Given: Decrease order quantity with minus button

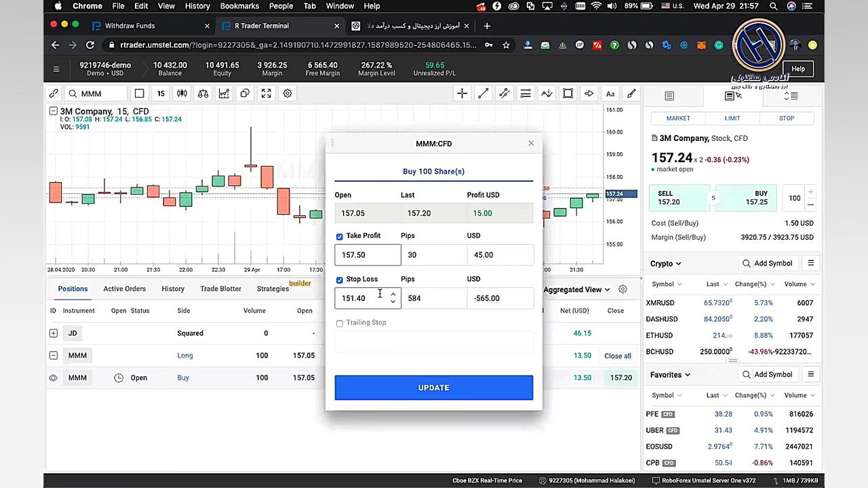Looking at the screenshot, I should 810,204.
